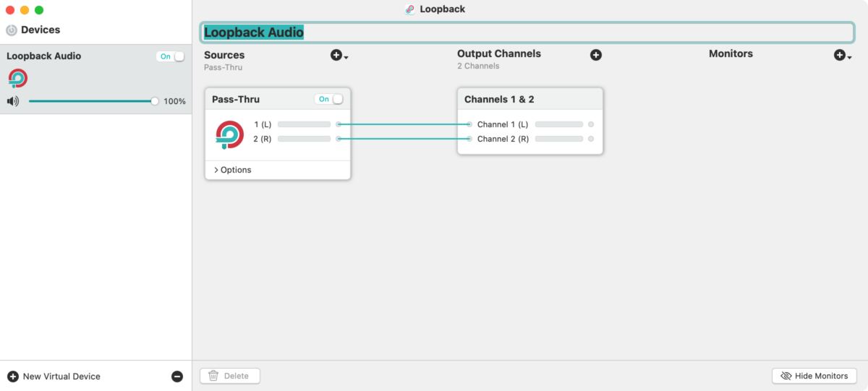Click the Sources column heading

click(224, 55)
